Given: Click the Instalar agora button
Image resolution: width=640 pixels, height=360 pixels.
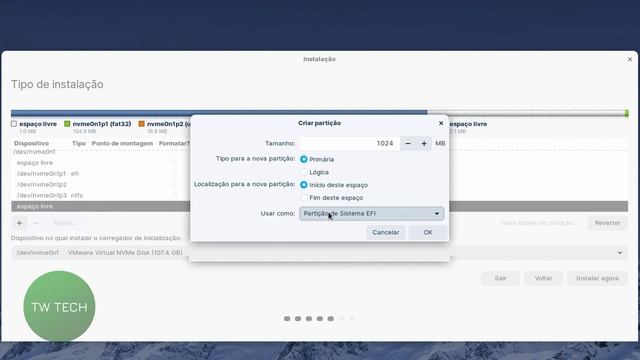Looking at the screenshot, I should tap(597, 278).
